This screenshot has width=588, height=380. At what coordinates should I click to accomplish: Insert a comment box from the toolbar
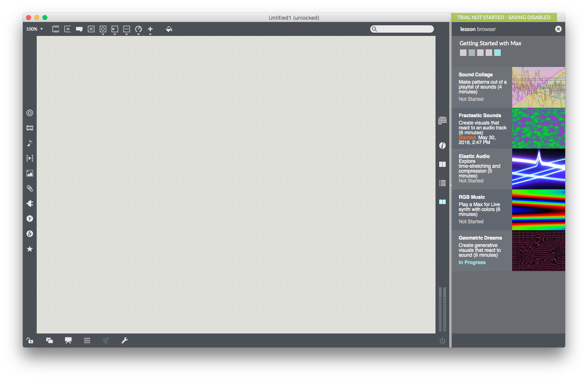pyautogui.click(x=80, y=29)
